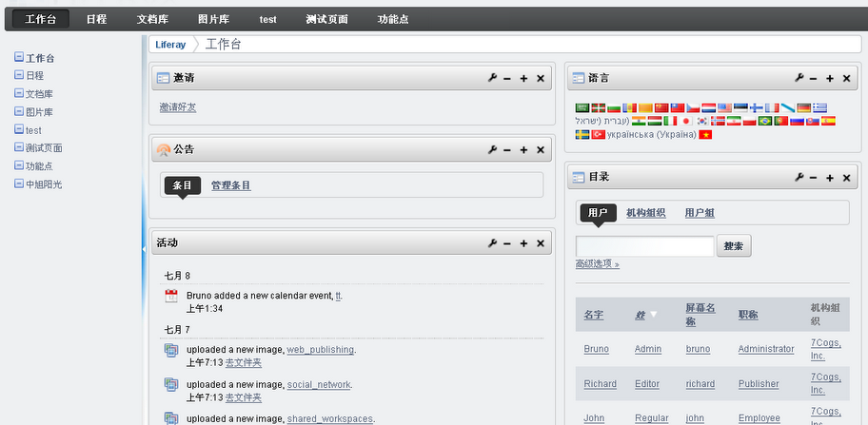
Task: Click the Japanese flag
Action: [686, 121]
